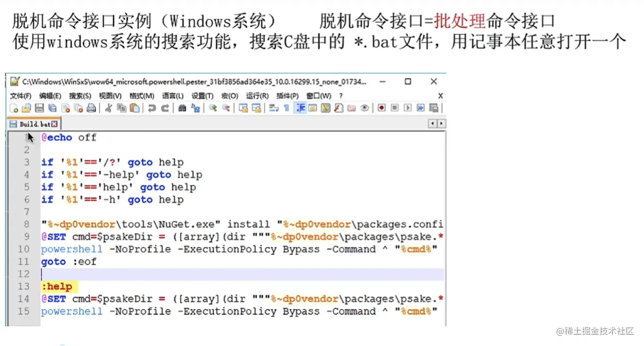Open the 语言(L) menu
The image size is (644, 346).
[x=173, y=96]
